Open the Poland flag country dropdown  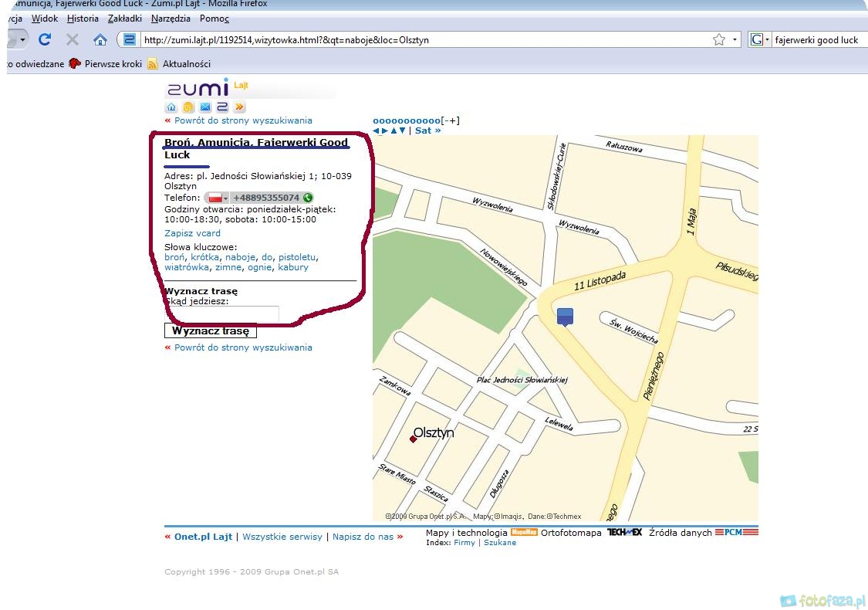(217, 198)
